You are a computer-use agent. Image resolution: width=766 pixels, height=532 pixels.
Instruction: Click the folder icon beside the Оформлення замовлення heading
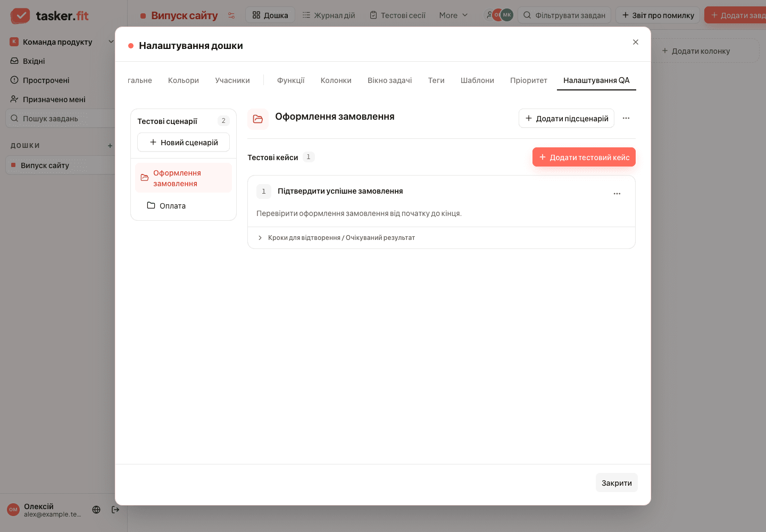(258, 119)
